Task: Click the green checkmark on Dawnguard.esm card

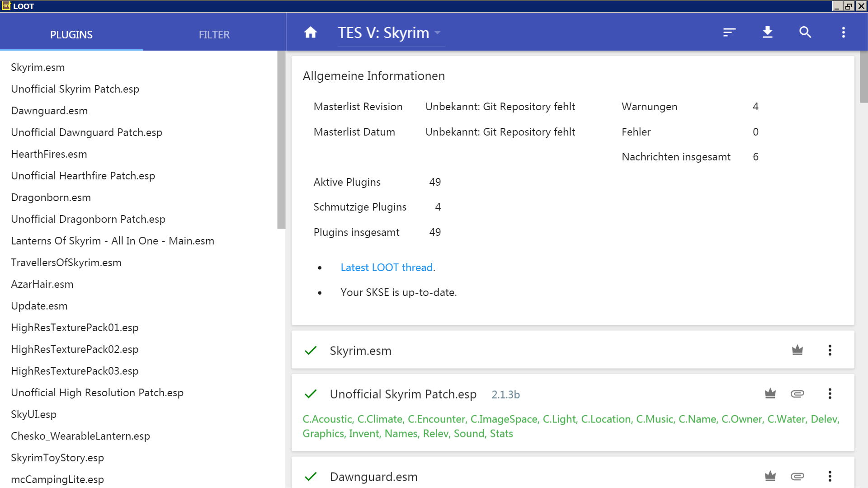Action: pos(311,477)
